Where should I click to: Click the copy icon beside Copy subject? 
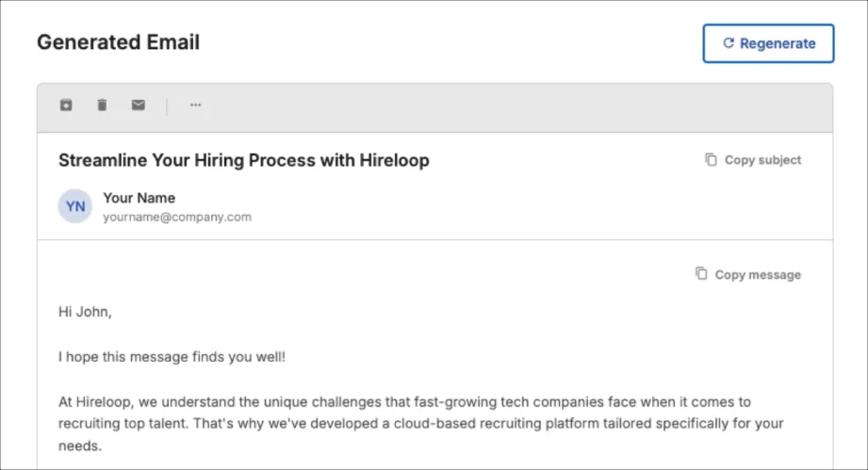point(711,160)
